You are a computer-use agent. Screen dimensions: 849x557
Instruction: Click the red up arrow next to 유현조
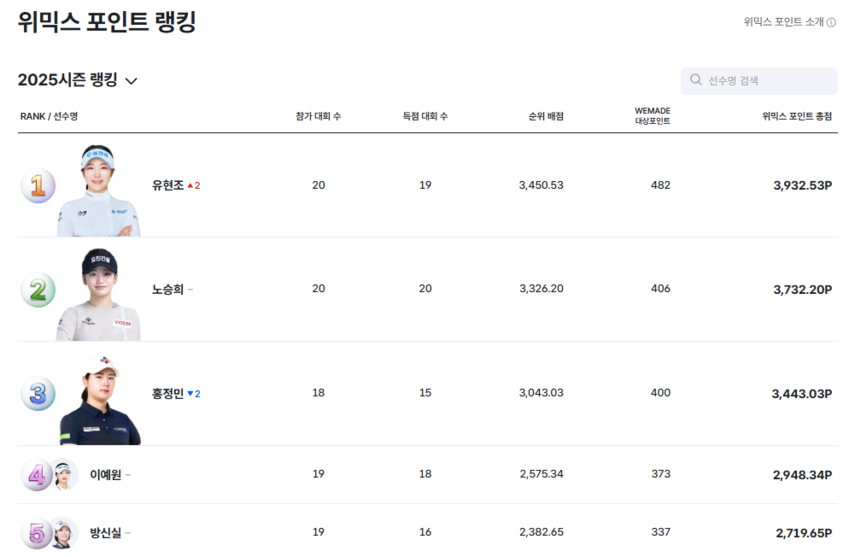(x=191, y=185)
